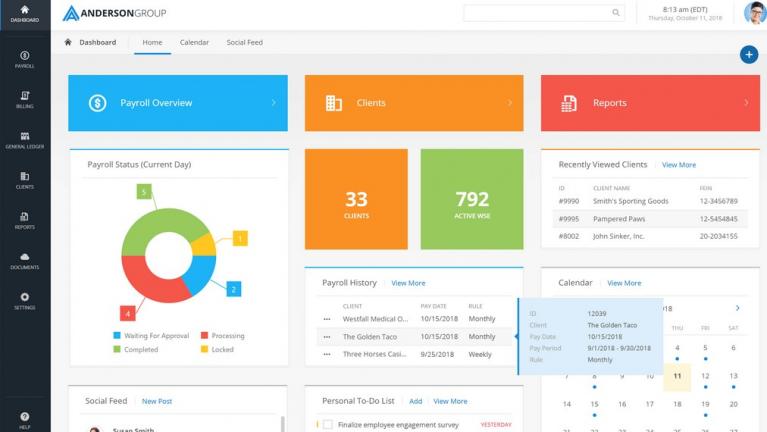
Task: Click the Social Feed scrollbar
Action: pos(282,424)
